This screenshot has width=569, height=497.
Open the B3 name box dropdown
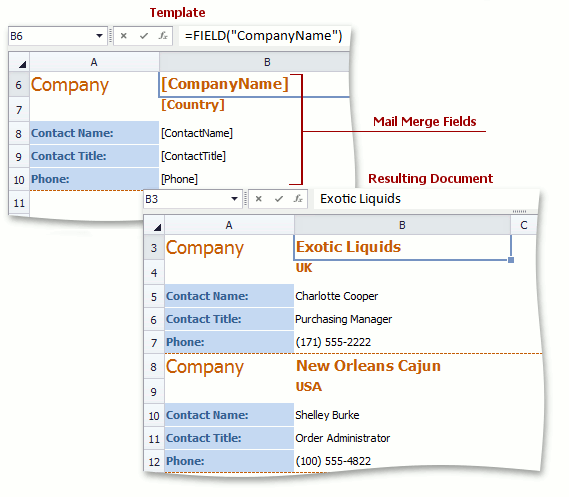tap(234, 199)
